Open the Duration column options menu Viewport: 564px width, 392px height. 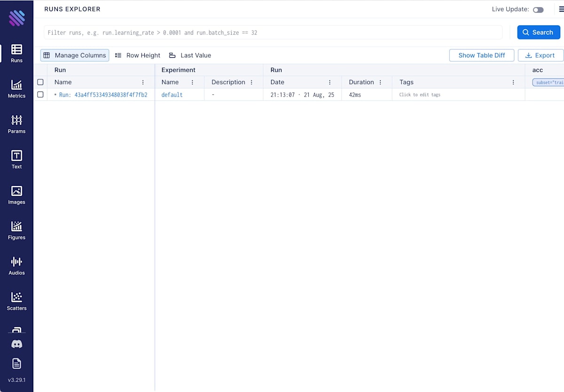tap(380, 82)
